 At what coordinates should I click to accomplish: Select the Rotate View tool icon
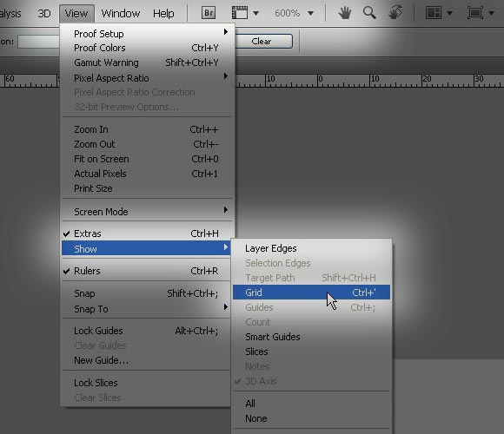(395, 13)
